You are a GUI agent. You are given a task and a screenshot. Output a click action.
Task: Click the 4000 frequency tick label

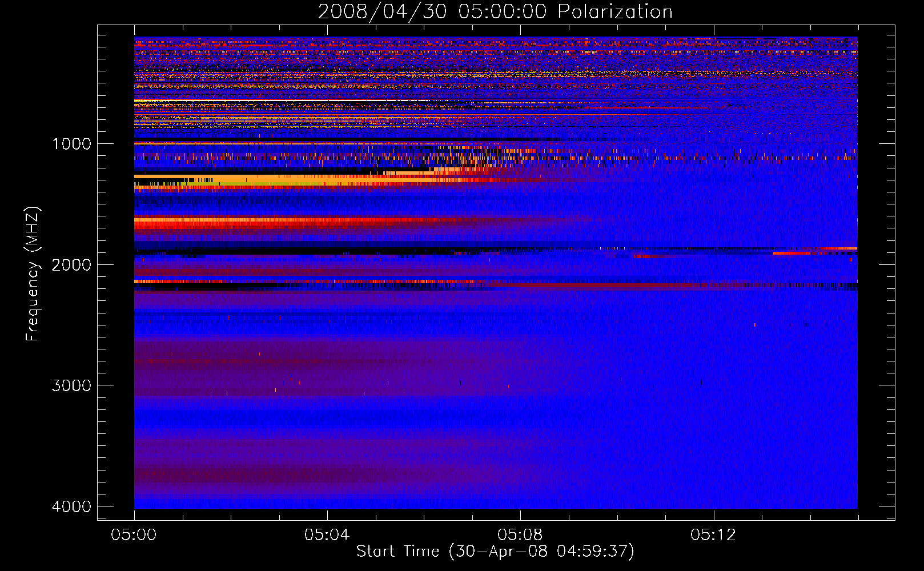pyautogui.click(x=71, y=506)
